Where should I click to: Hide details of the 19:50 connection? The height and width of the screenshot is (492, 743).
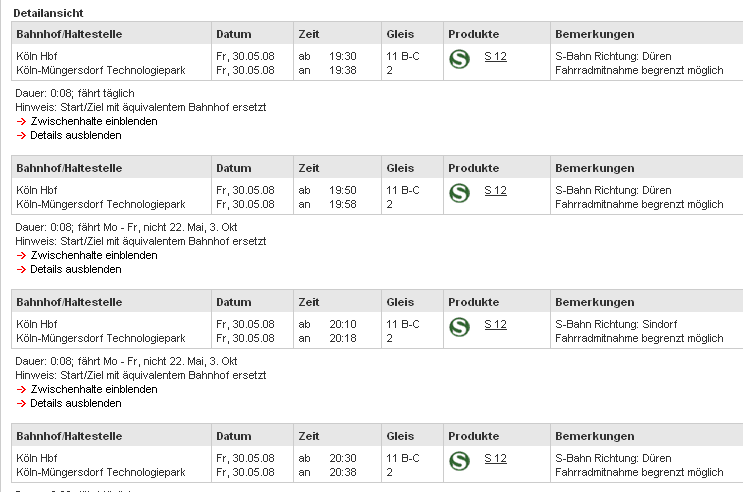76,270
